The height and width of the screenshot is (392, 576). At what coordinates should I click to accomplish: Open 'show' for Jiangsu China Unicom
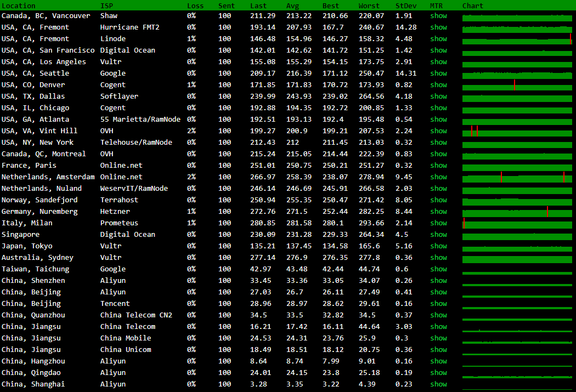439,350
